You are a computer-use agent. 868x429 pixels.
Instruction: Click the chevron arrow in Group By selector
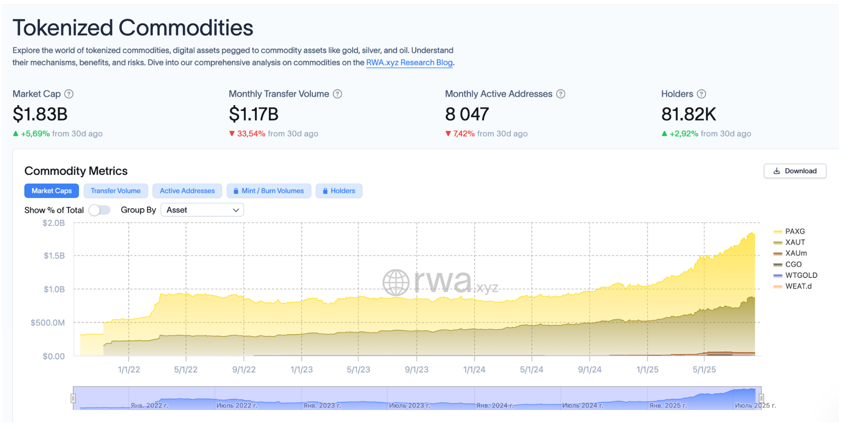236,210
